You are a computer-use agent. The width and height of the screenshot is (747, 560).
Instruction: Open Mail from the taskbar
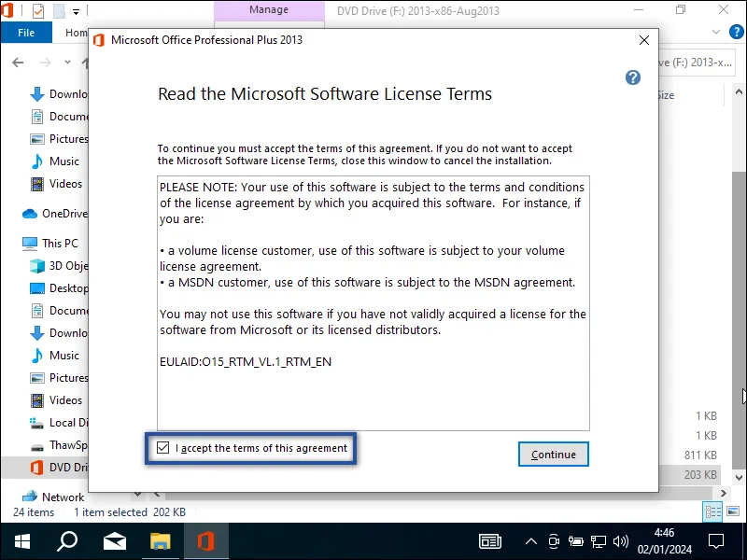point(114,539)
